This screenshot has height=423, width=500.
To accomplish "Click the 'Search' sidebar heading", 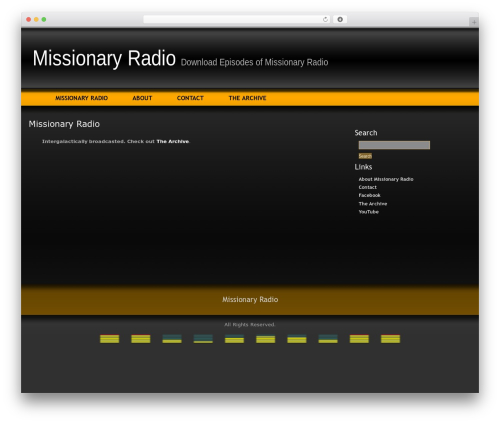I will pos(366,133).
